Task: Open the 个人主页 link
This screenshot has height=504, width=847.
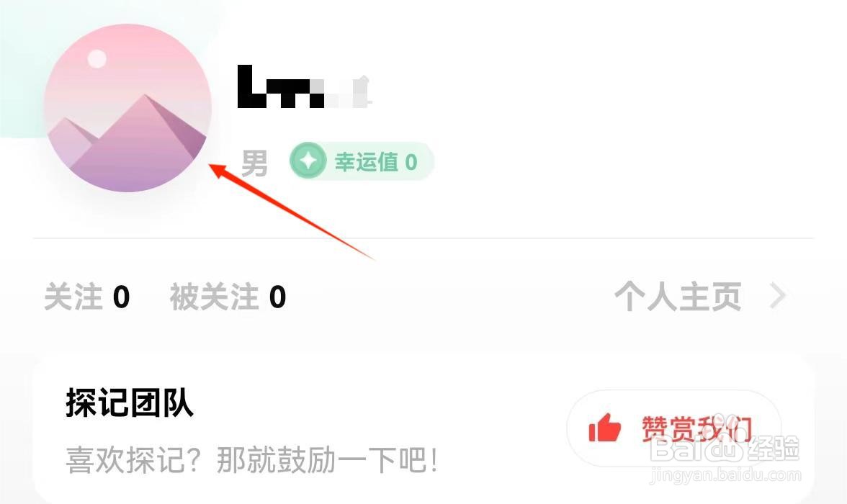Action: 678,297
